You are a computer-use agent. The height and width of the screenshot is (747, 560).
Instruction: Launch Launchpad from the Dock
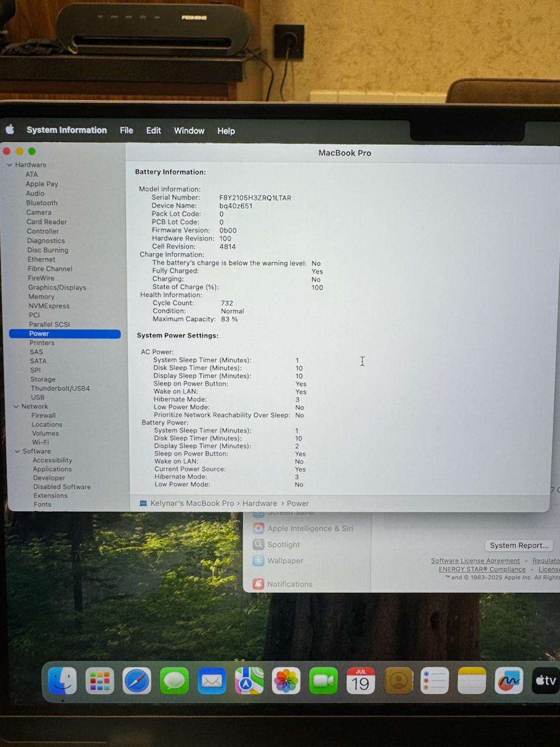tap(100, 680)
